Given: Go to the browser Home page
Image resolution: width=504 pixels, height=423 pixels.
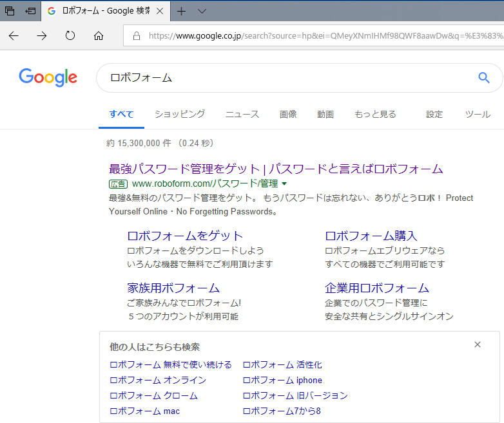Looking at the screenshot, I should (99, 36).
